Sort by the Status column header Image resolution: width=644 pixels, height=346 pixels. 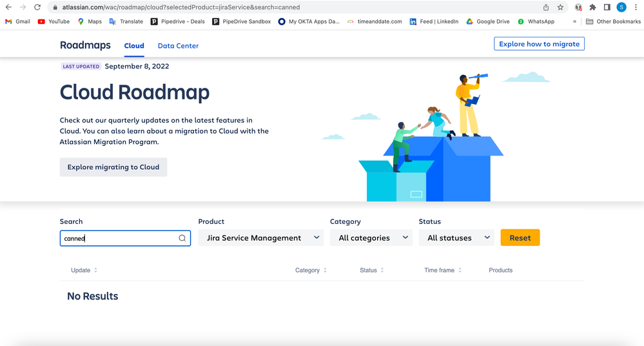(x=372, y=270)
